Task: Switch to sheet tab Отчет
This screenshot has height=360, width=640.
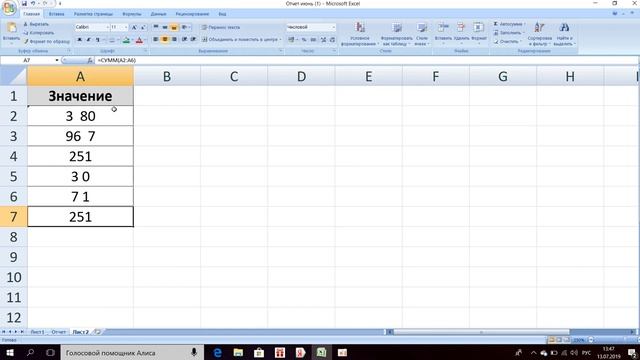Action: tap(58, 332)
